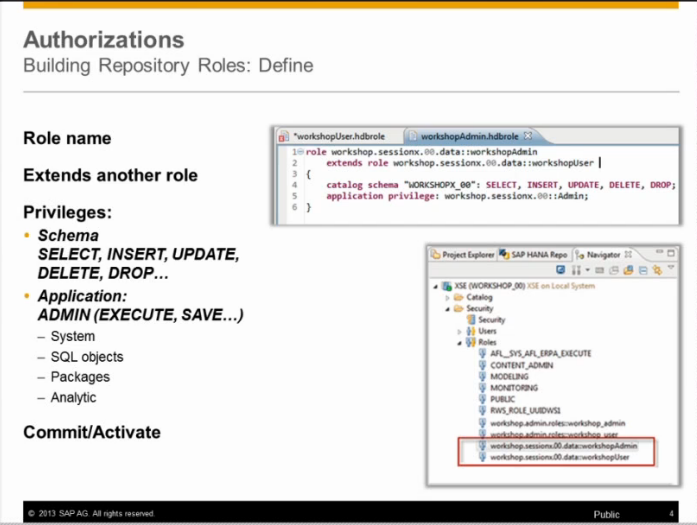The image size is (697, 525).
Task: Click role icon beside MONITORING
Action: coord(482,388)
